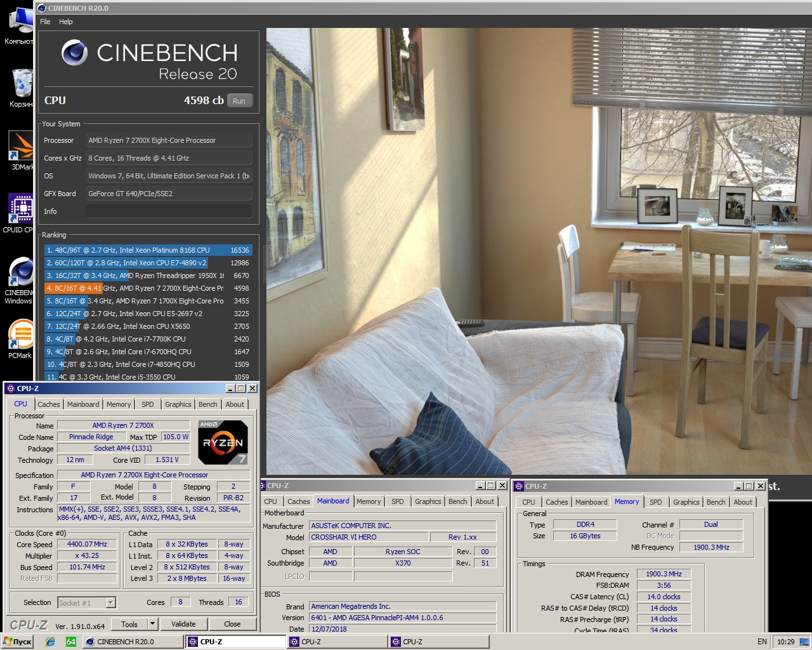Select the third CPU-Z taskbar button

click(x=438, y=642)
